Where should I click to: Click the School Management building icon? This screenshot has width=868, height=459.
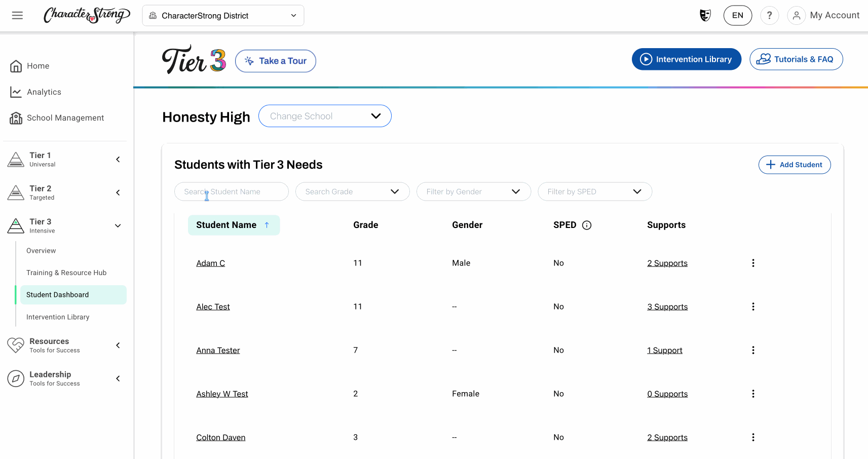[16, 118]
